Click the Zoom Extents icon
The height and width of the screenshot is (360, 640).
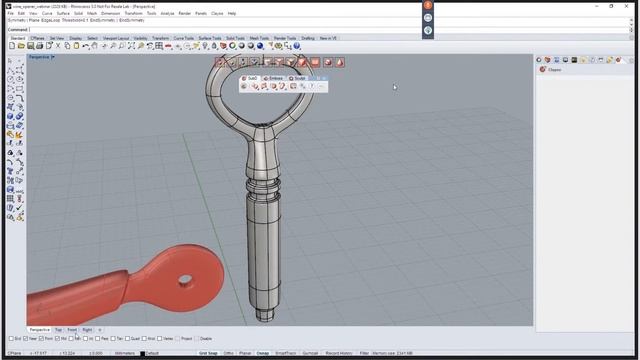point(131,46)
